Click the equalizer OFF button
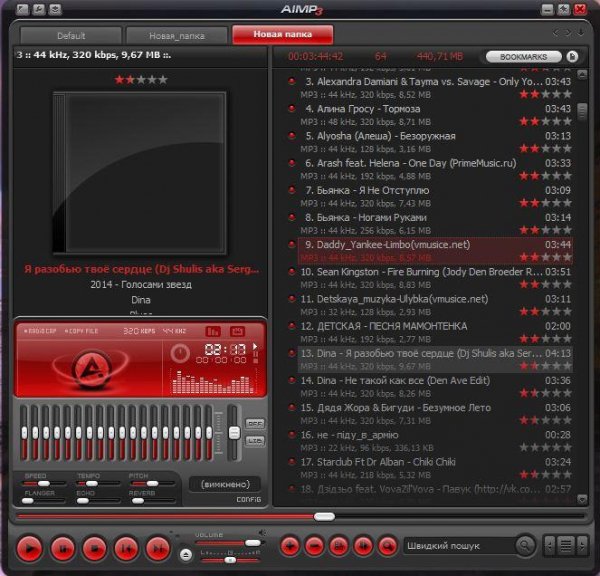Viewport: 600px width, 576px height. (255, 423)
